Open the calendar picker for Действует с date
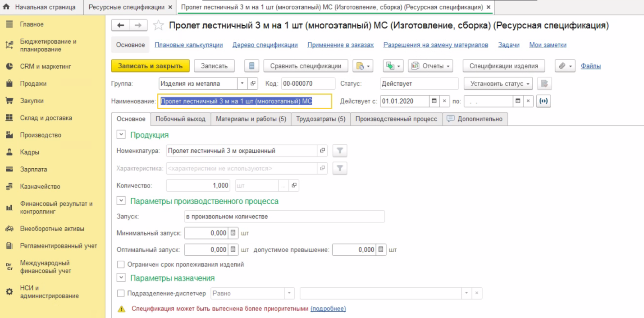The width and height of the screenshot is (644, 318). click(x=434, y=101)
